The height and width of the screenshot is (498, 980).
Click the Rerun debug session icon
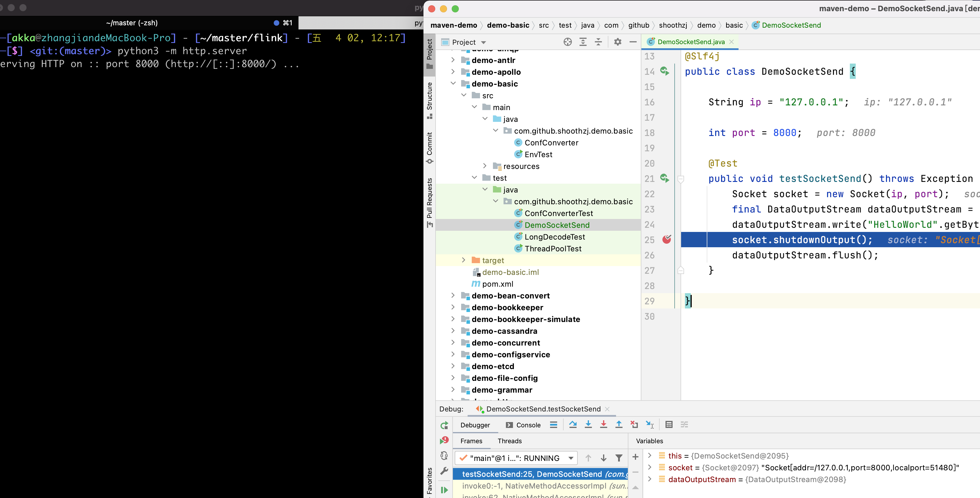point(444,425)
